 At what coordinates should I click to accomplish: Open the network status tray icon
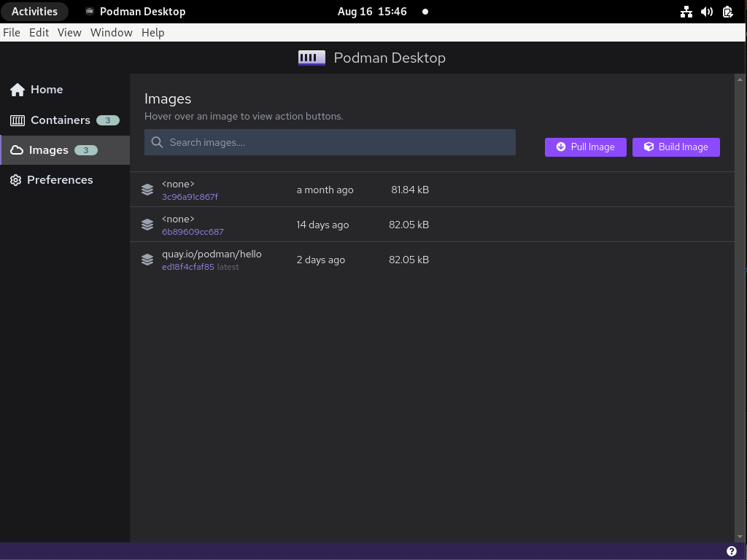tap(686, 12)
